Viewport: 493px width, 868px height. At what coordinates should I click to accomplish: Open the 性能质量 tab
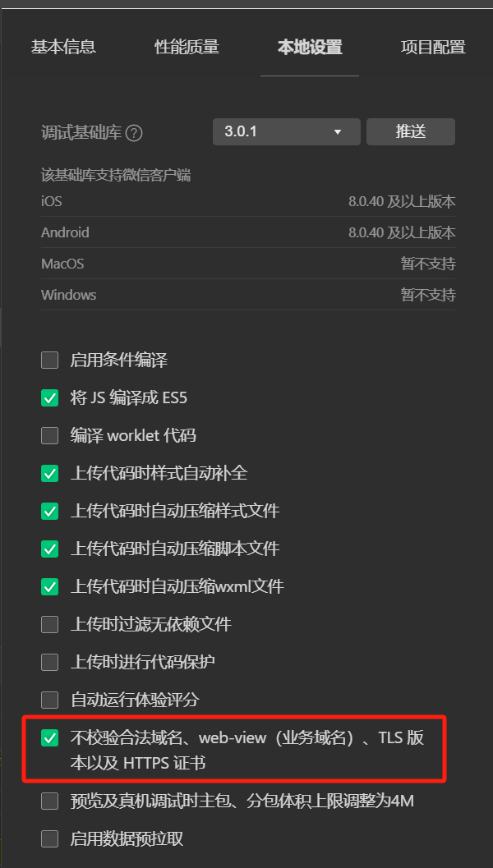point(187,47)
